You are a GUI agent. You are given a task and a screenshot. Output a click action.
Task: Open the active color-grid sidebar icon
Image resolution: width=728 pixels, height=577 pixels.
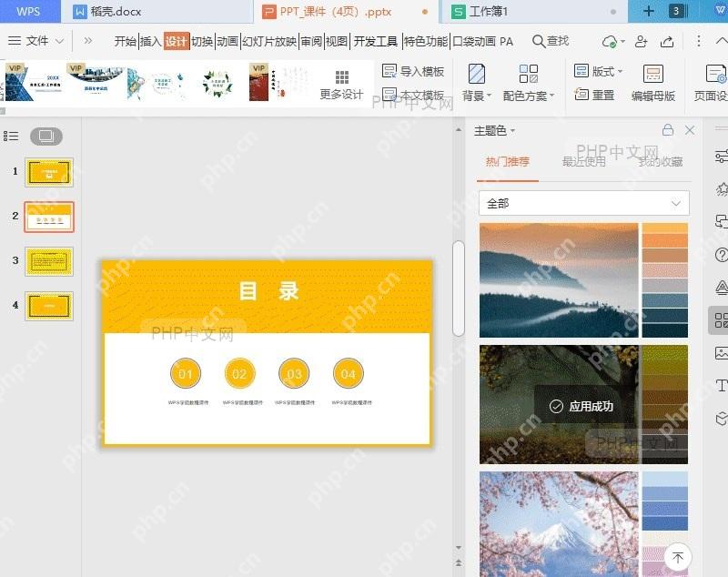719,319
